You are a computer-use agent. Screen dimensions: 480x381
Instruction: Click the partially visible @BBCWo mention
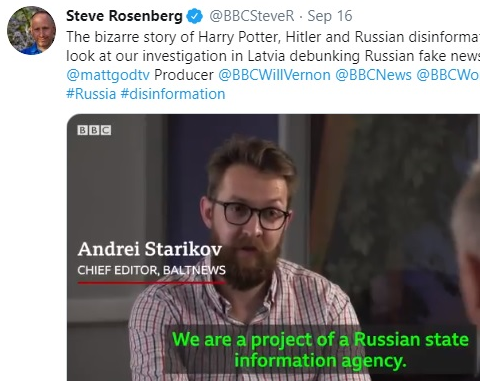tap(448, 75)
